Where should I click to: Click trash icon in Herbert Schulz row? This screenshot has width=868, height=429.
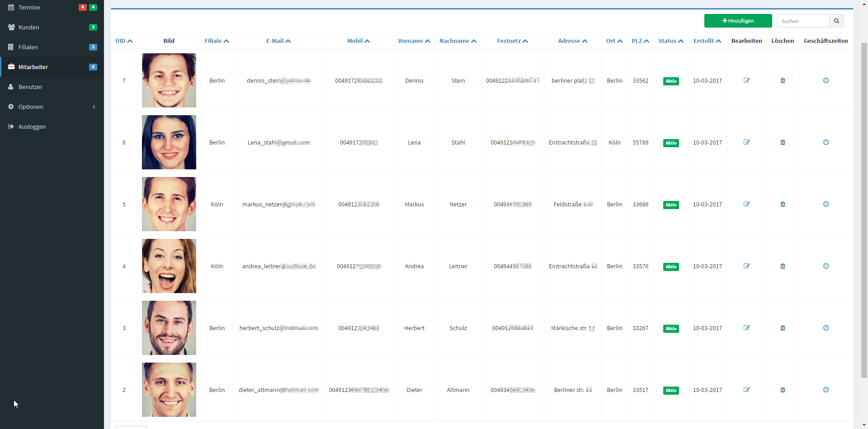pyautogui.click(x=783, y=328)
